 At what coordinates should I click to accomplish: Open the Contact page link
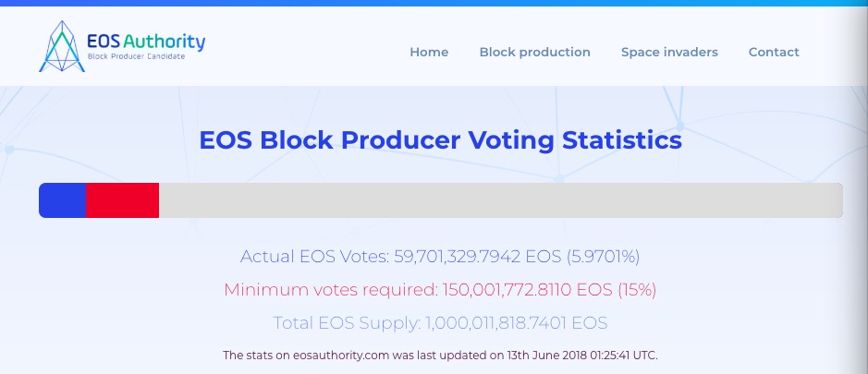coord(774,52)
